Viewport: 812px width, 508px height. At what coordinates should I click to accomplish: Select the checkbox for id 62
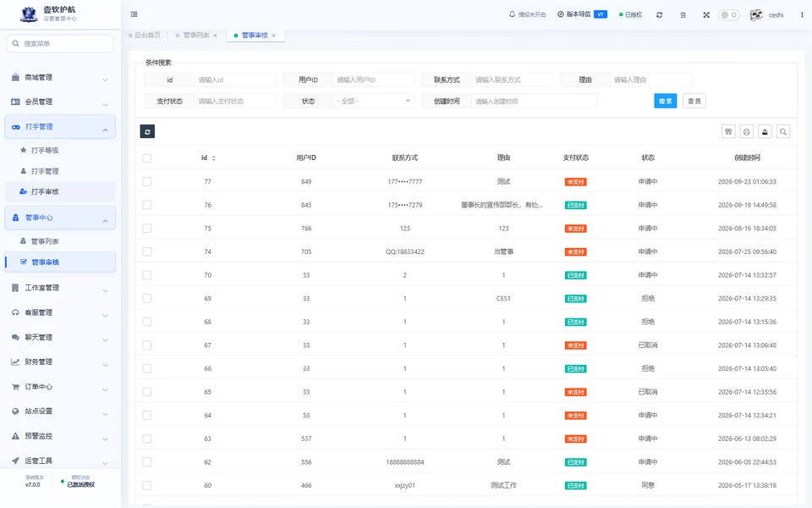point(147,462)
